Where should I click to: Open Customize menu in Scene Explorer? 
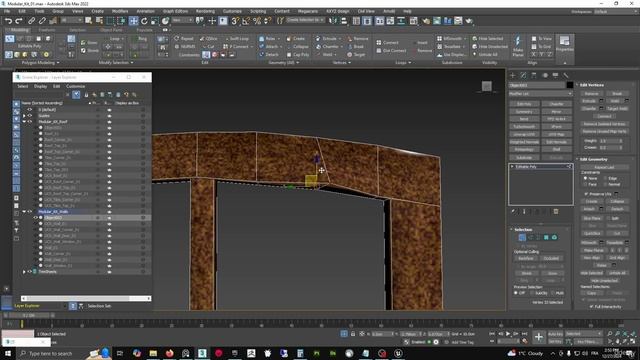(76, 87)
